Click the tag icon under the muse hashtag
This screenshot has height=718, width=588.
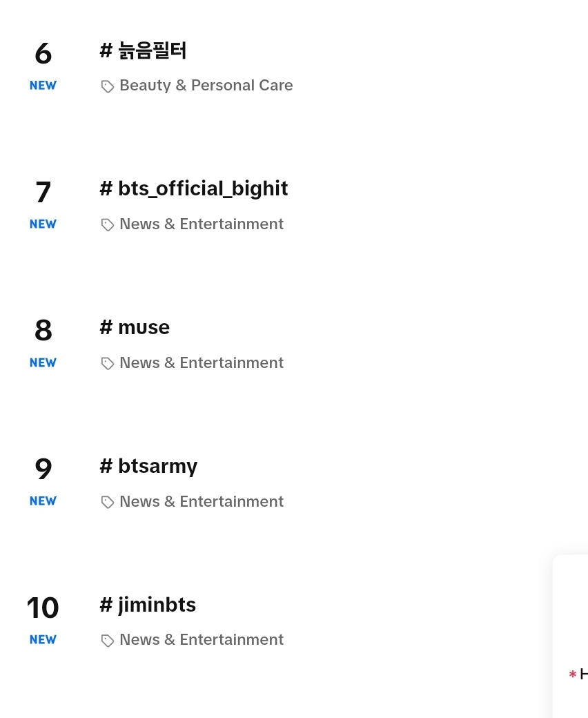(x=108, y=364)
